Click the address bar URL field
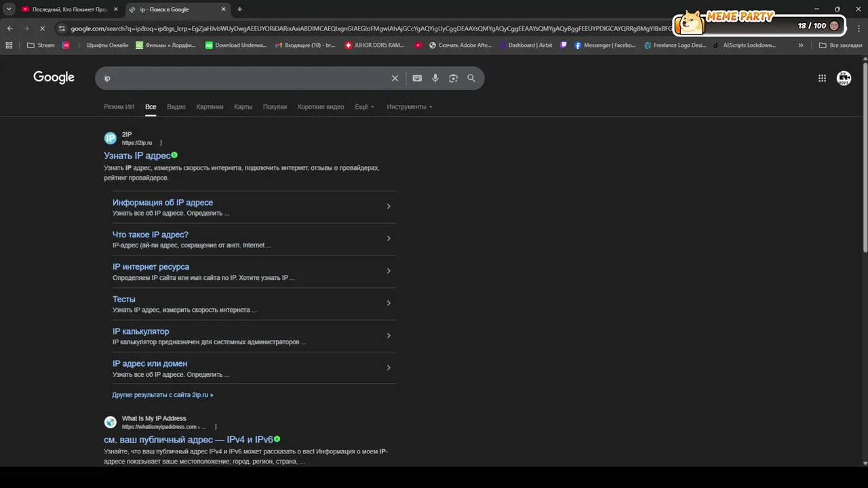Screen dimensions: 868x488 (x=370, y=28)
